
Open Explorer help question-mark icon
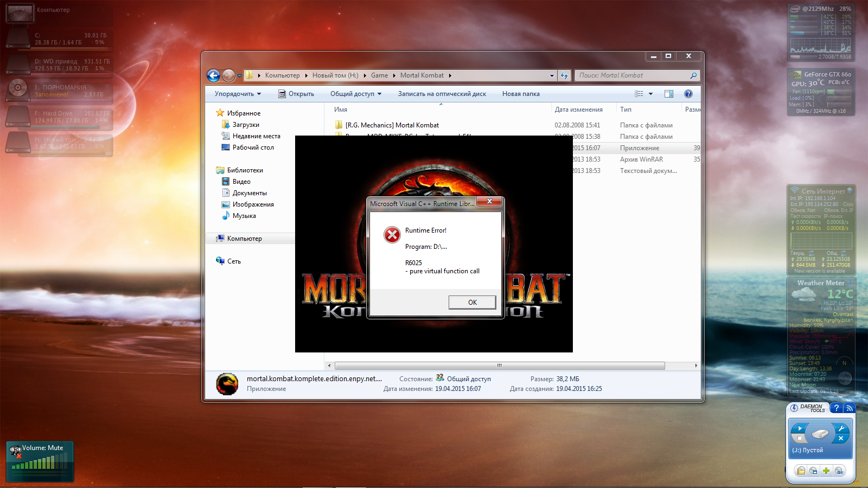tap(688, 94)
